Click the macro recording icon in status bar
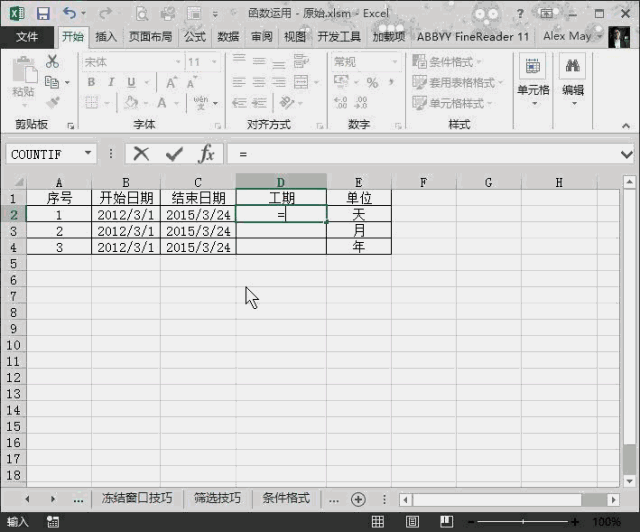Viewport: 640px width, 532px height. (x=53, y=521)
